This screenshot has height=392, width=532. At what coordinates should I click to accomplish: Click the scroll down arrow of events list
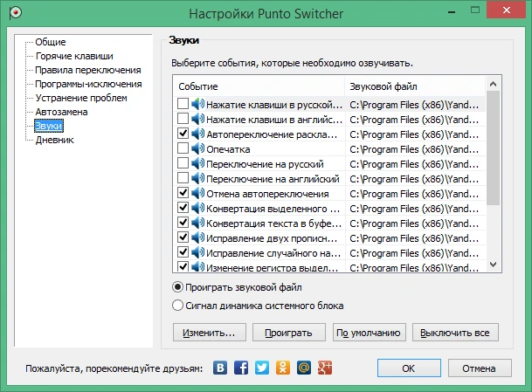click(x=493, y=265)
